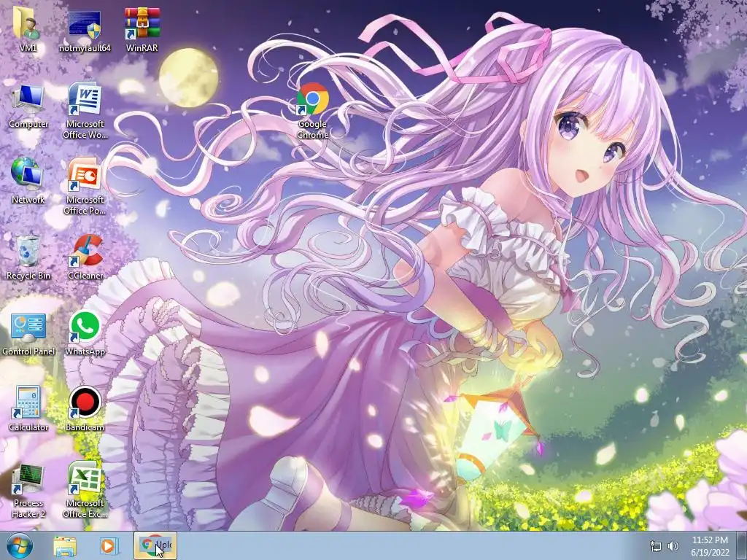Click the Show desktop strip at taskbar end
747x560 pixels.
tap(742, 546)
